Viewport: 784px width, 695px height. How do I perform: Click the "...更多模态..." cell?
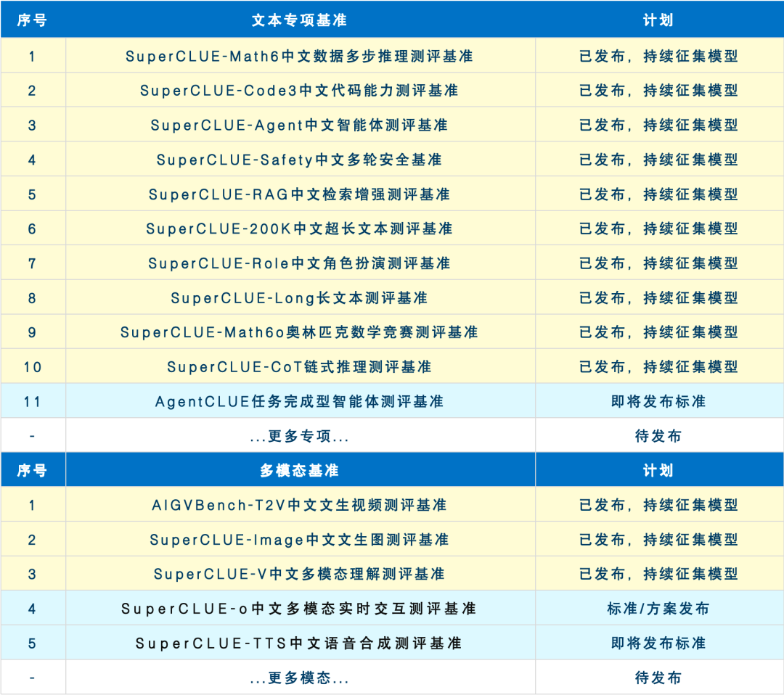(x=300, y=678)
